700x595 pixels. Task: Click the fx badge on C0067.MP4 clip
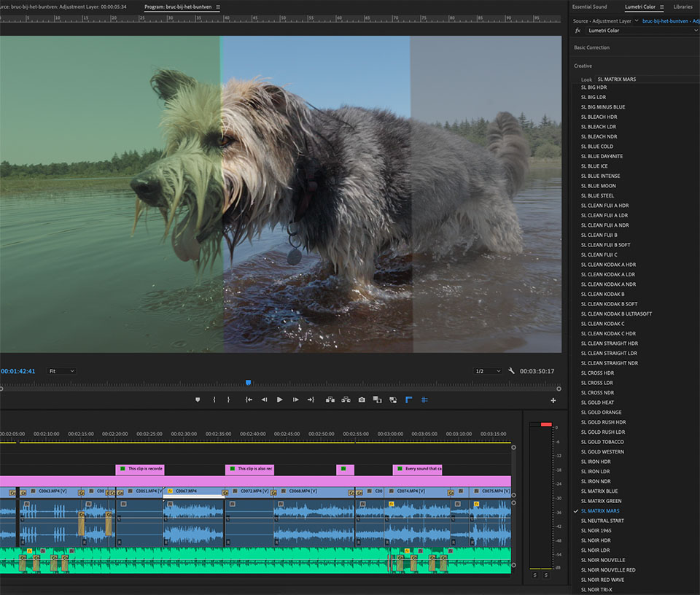pos(170,491)
